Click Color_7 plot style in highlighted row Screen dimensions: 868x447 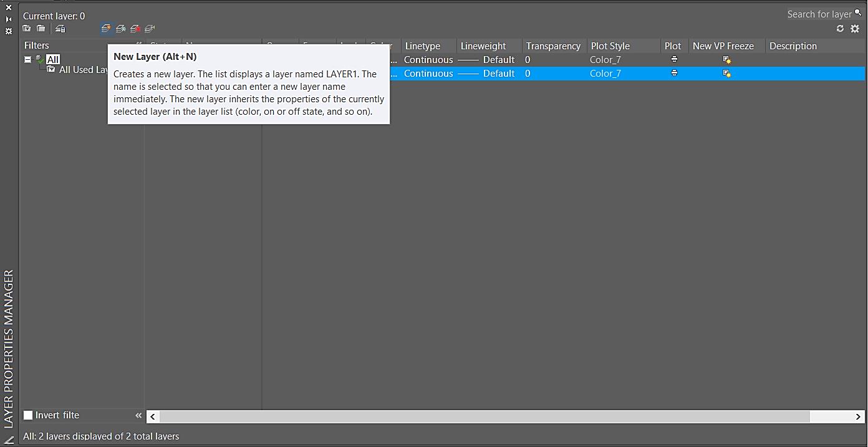(605, 74)
